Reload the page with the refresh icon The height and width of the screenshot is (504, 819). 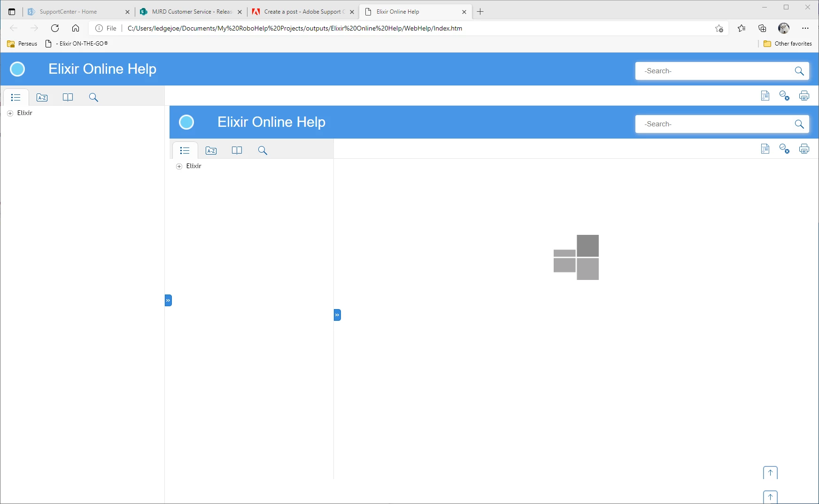[x=55, y=28]
